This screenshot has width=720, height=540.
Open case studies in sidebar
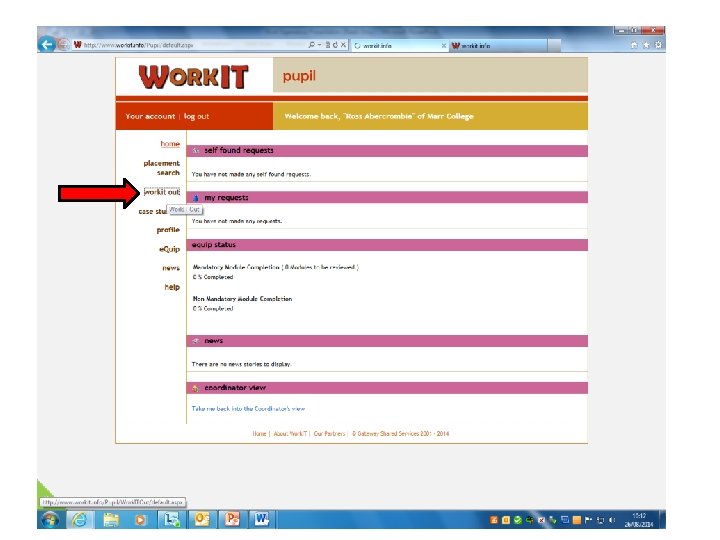coord(152,211)
